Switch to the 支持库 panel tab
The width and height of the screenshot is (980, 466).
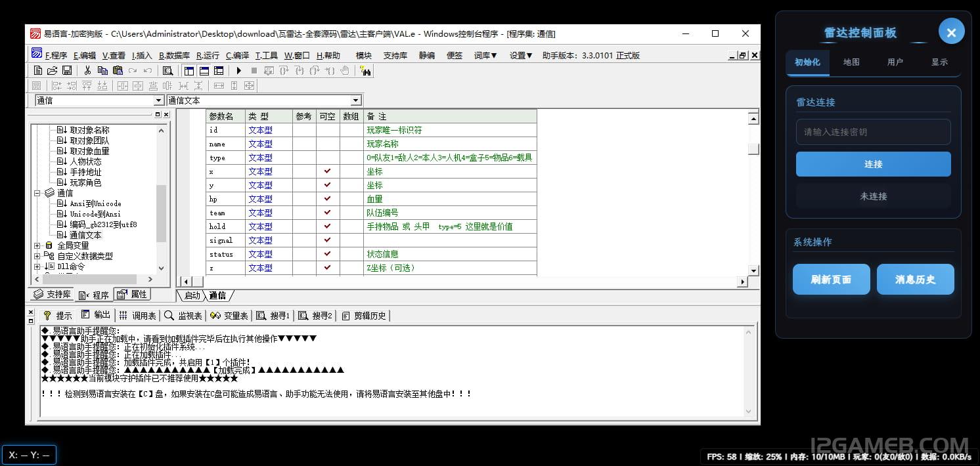[52, 295]
